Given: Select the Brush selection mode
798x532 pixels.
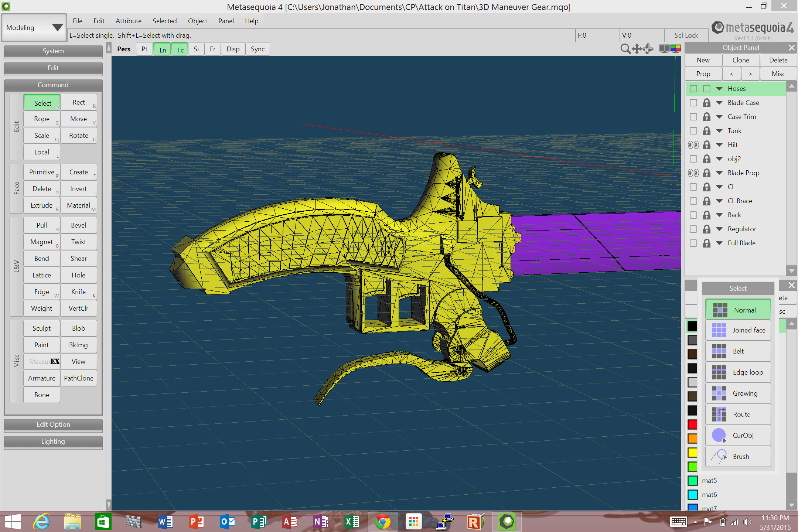Looking at the screenshot, I should [x=738, y=457].
